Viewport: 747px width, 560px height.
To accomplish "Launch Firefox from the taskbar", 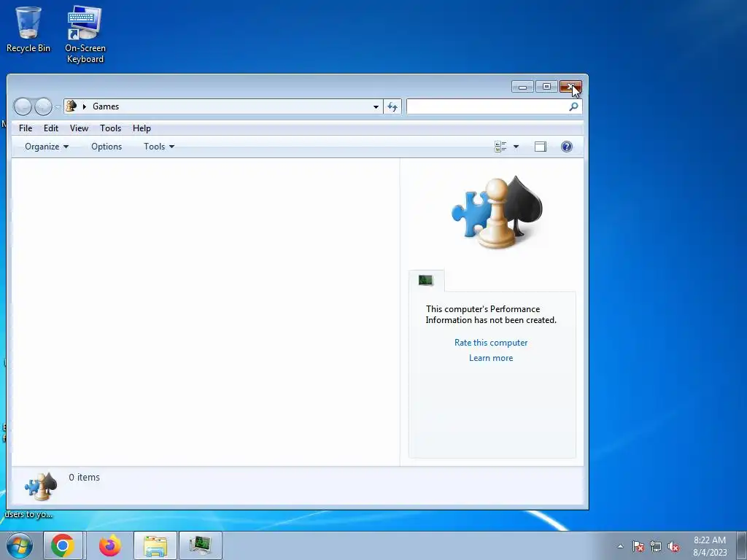I will [109, 545].
